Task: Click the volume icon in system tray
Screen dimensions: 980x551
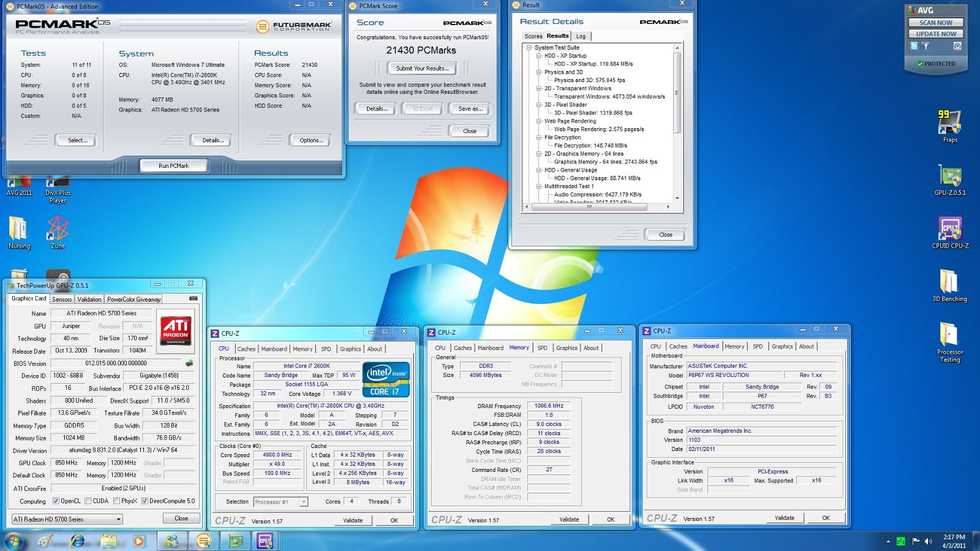Action: [929, 541]
